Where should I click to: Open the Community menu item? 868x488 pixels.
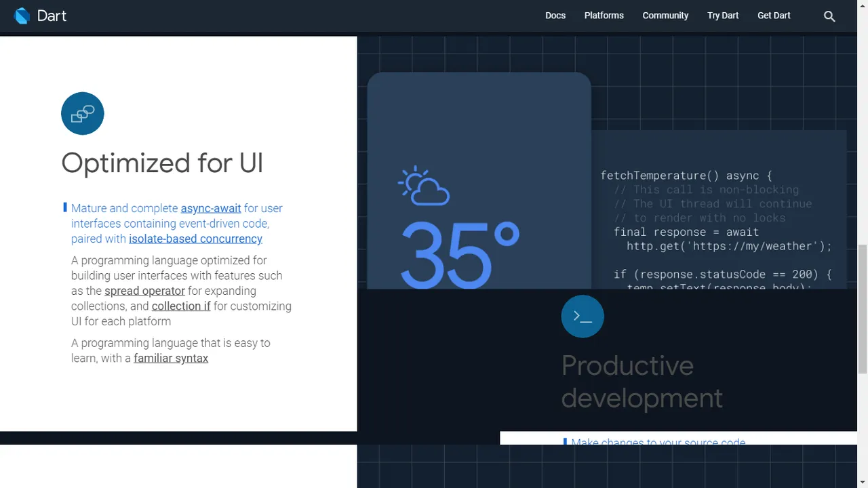pos(665,16)
